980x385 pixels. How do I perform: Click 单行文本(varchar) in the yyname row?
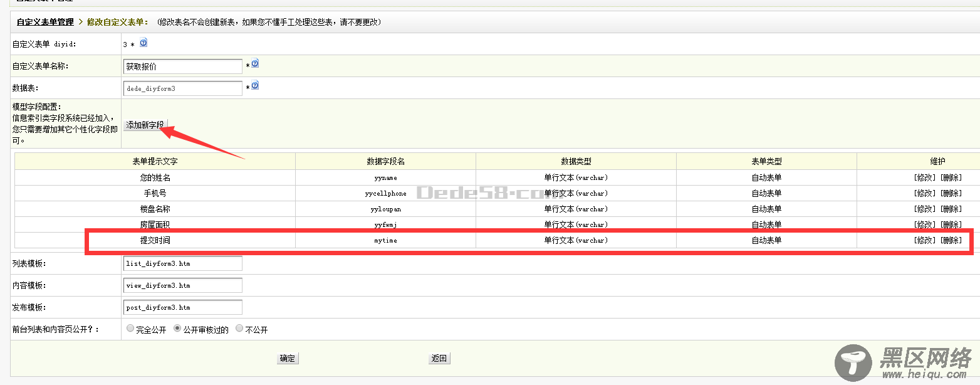(x=576, y=177)
